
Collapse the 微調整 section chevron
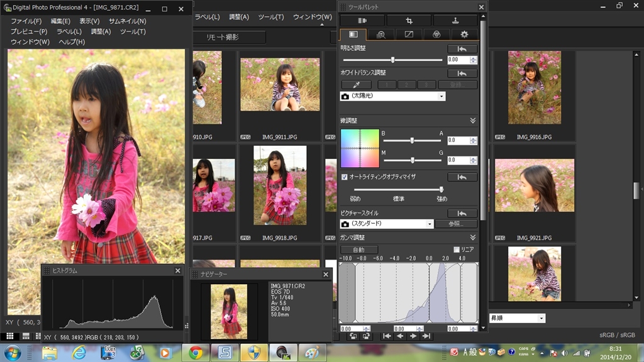472,121
